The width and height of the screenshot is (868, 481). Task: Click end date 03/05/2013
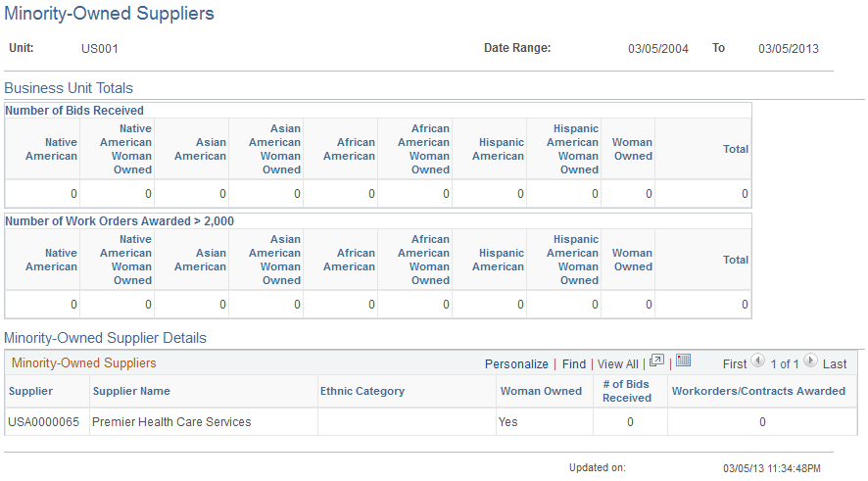(x=789, y=49)
